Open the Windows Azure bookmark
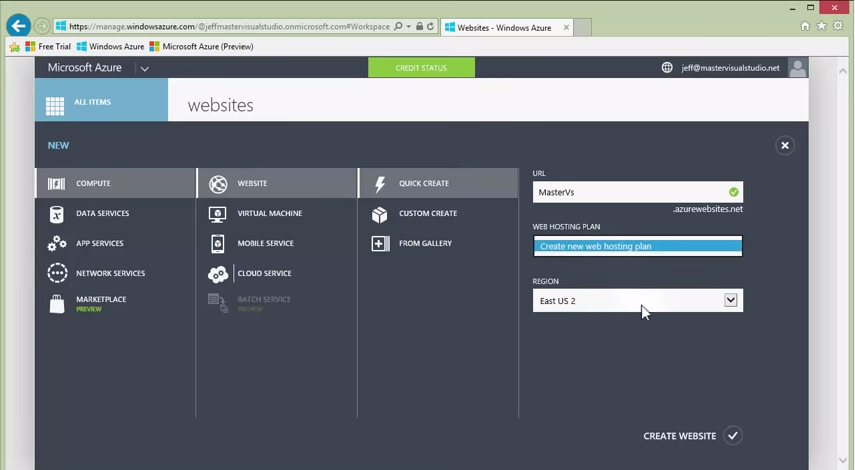Screen dimensions: 855x470 111,47
